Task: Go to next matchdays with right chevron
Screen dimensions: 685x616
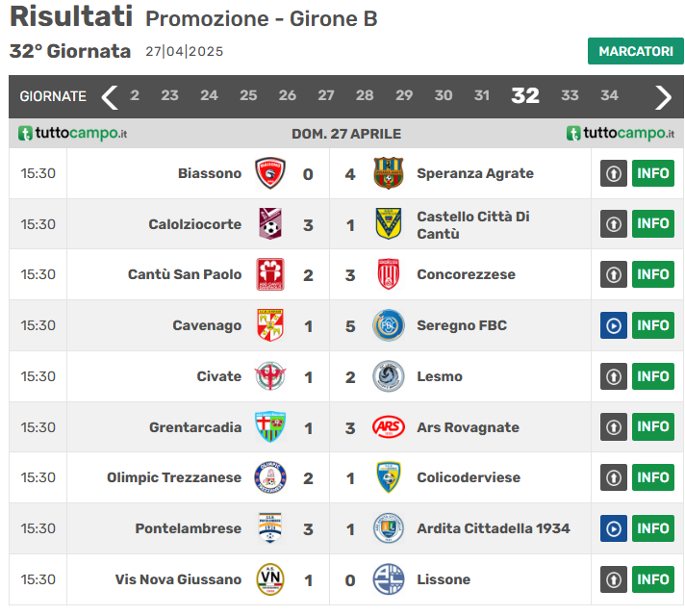Action: [663, 96]
